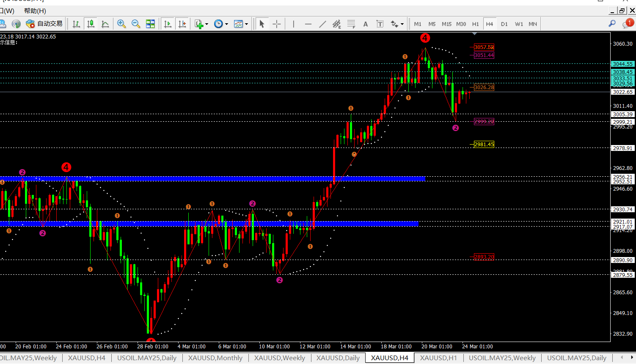The width and height of the screenshot is (636, 364).
Task: Open the search magnifier in the toolbar
Action: (x=612, y=24)
